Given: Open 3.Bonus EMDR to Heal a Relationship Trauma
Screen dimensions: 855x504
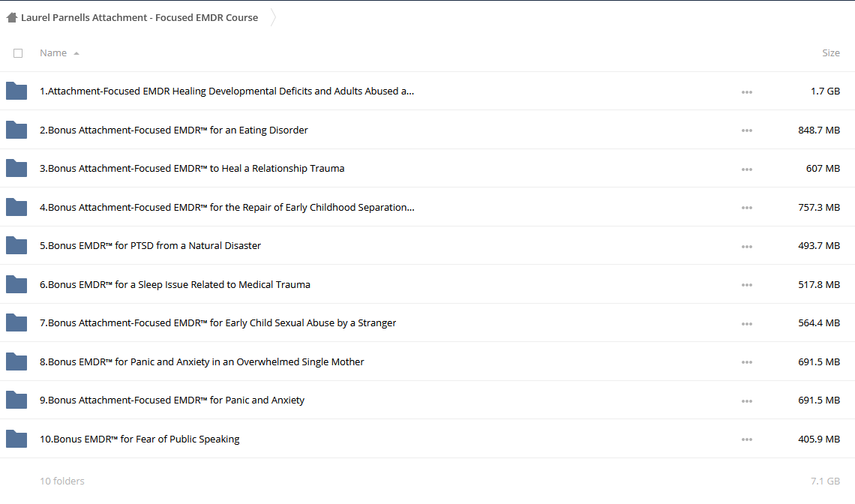Looking at the screenshot, I should (192, 169).
